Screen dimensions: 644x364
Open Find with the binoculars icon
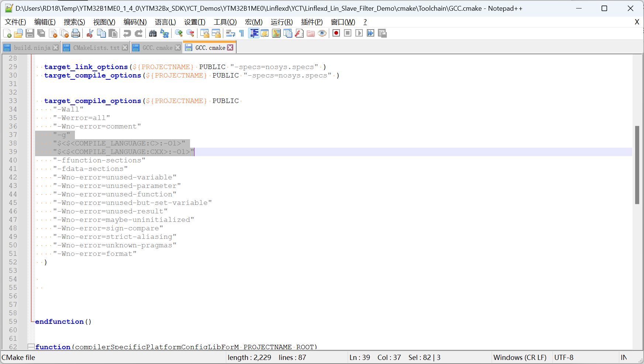coord(153,34)
